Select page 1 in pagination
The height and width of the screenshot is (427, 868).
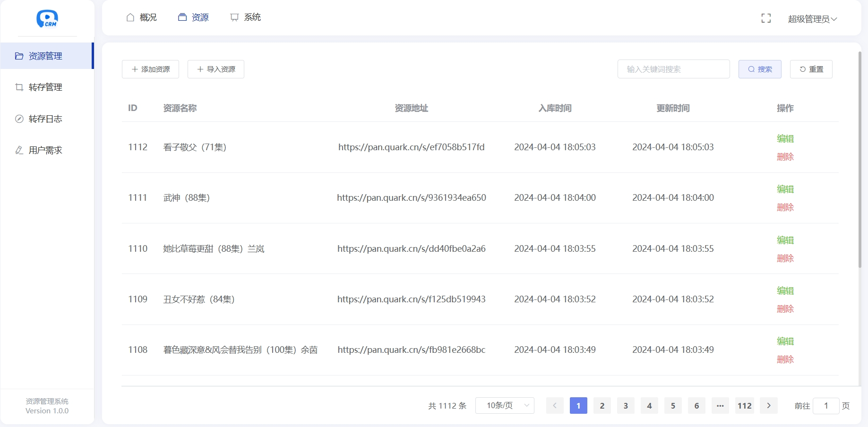pos(578,405)
